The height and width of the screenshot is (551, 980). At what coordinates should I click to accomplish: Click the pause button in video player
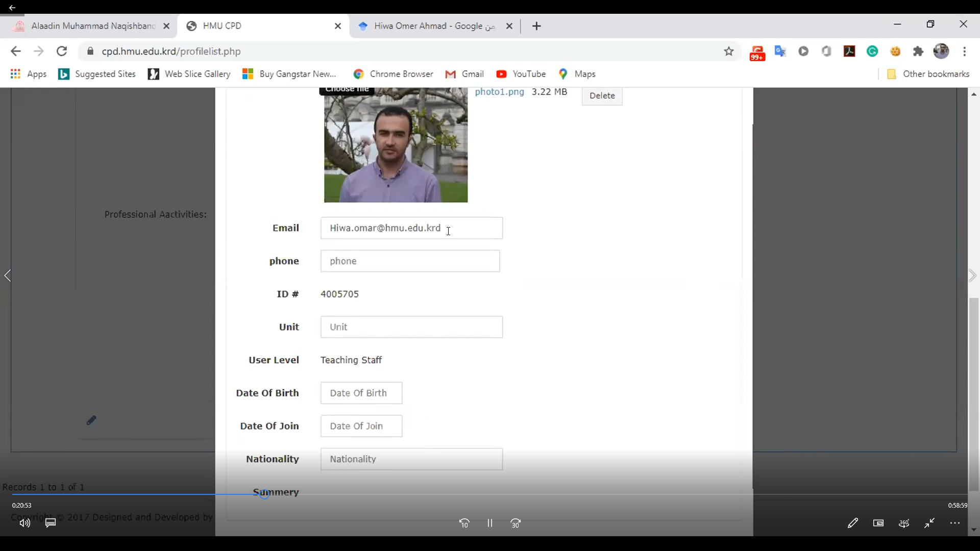(489, 523)
